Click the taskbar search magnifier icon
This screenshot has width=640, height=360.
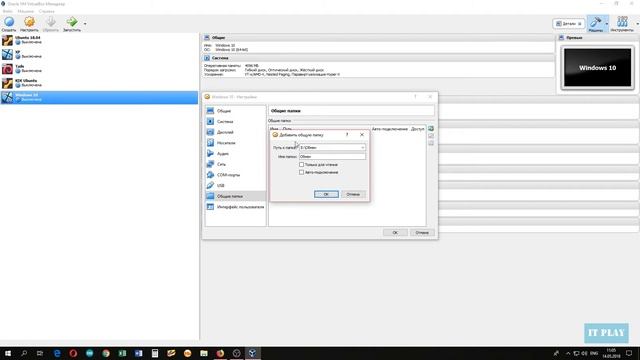24,353
